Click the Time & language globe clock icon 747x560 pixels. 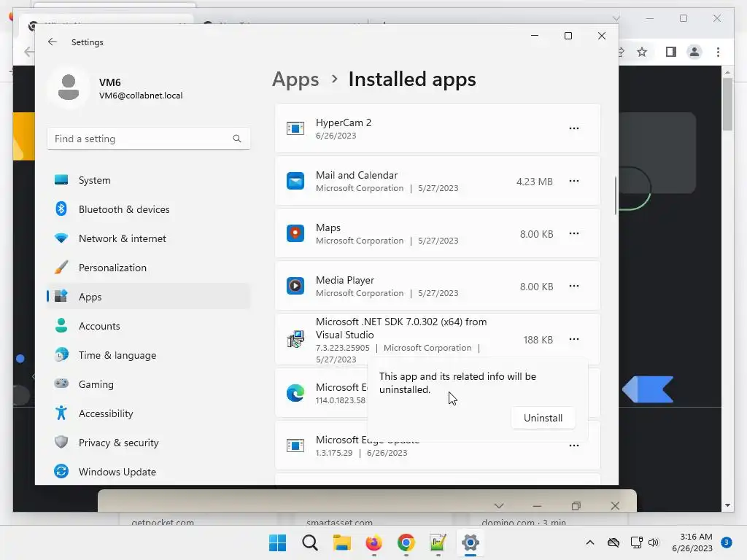[x=61, y=354]
